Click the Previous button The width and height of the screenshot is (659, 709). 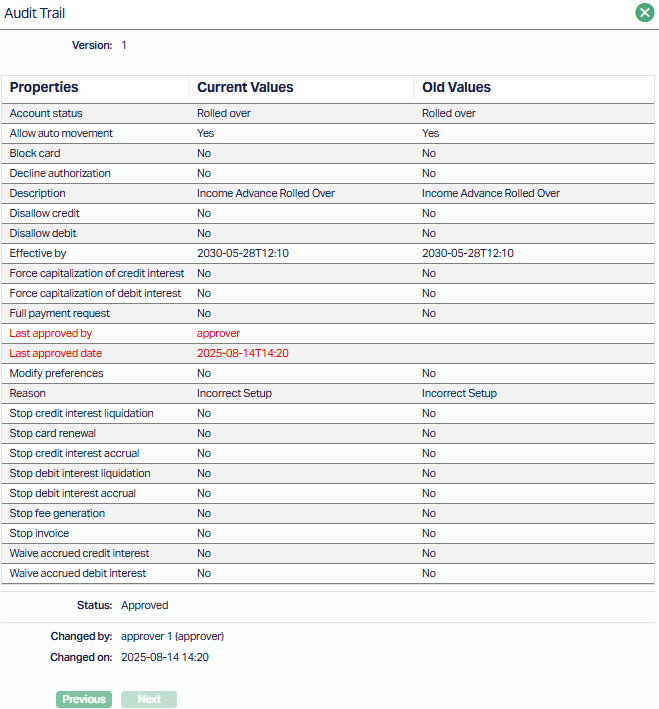click(84, 699)
